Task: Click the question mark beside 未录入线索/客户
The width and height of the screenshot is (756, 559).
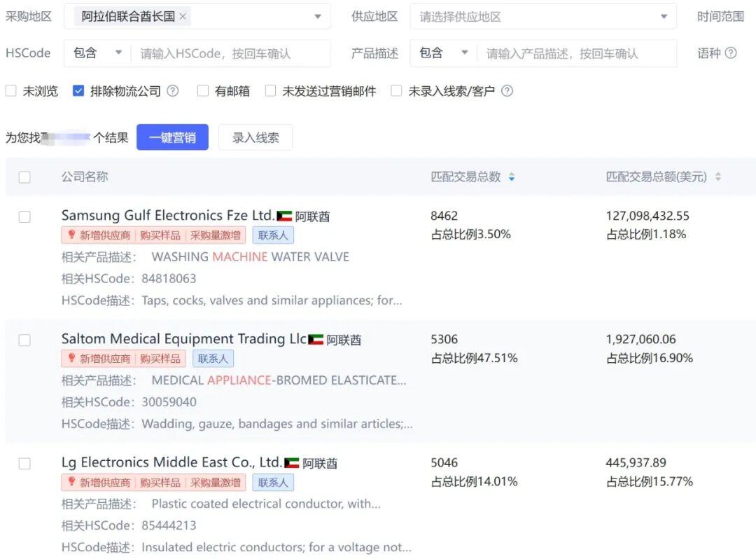Action: click(507, 90)
